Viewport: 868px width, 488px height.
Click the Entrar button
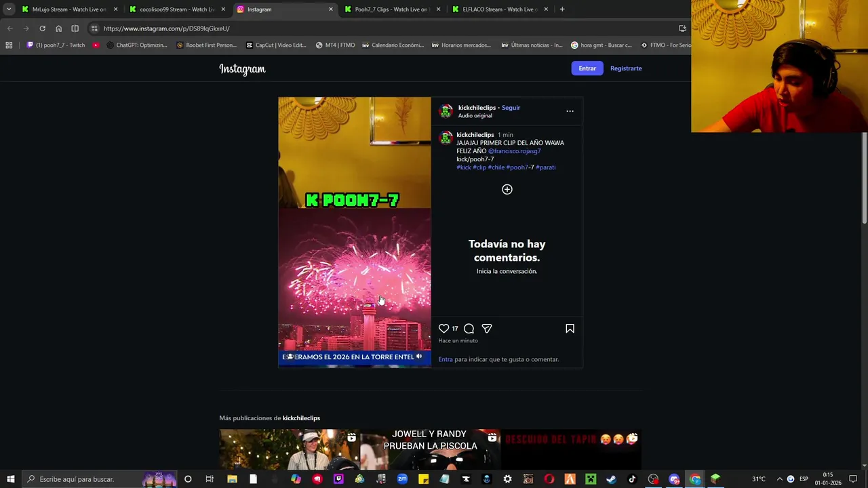pos(587,68)
